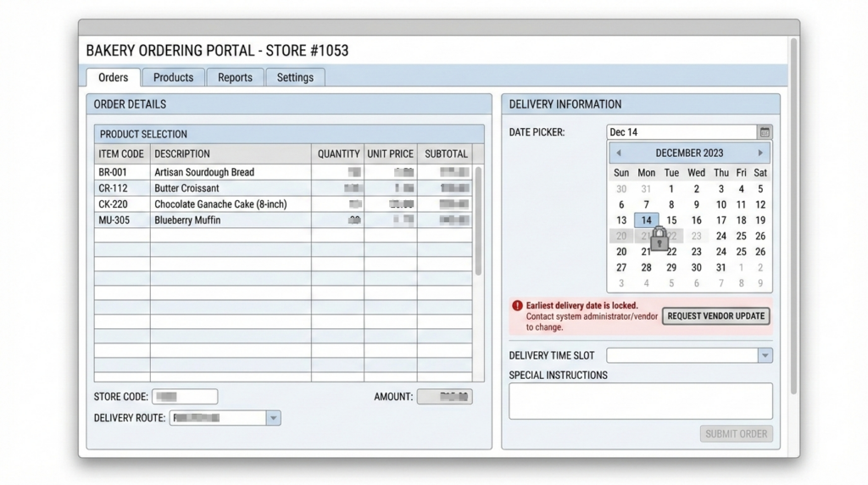Switch to the Products tab
Screen dimensions: 868x485
tap(173, 77)
